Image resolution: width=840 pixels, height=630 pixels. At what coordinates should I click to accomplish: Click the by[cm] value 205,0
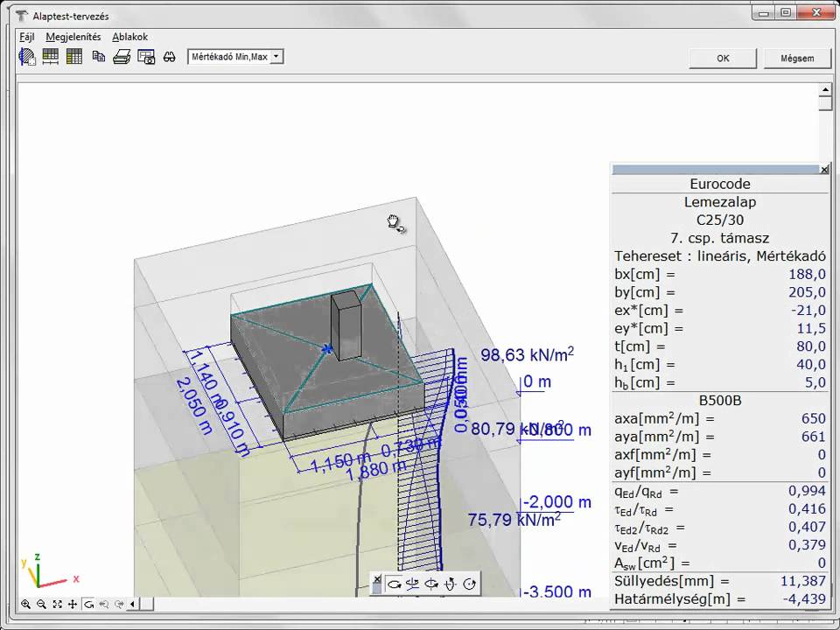pyautogui.click(x=807, y=292)
